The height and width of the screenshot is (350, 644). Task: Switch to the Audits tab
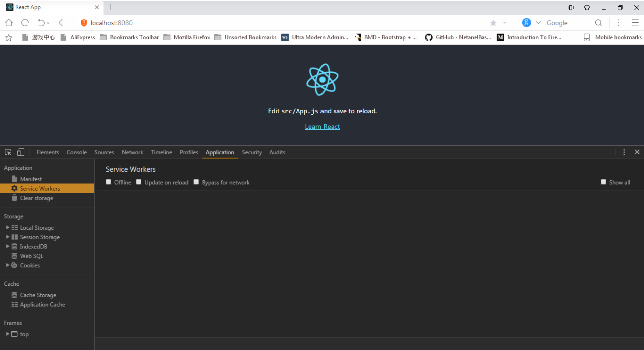tap(277, 152)
